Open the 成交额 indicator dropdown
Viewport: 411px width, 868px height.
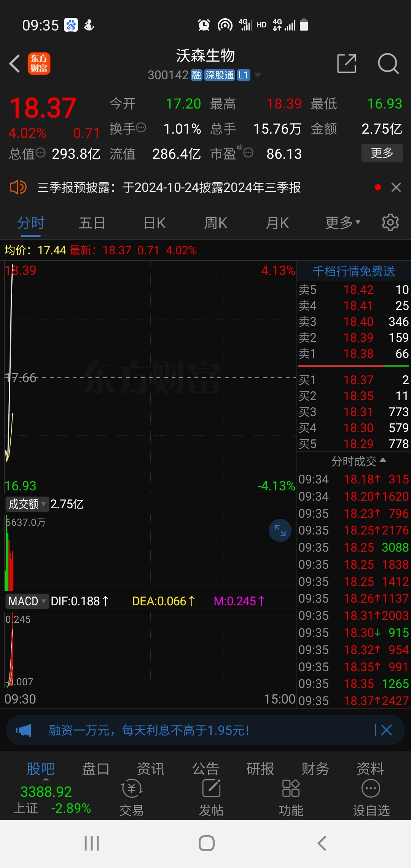pos(27,504)
